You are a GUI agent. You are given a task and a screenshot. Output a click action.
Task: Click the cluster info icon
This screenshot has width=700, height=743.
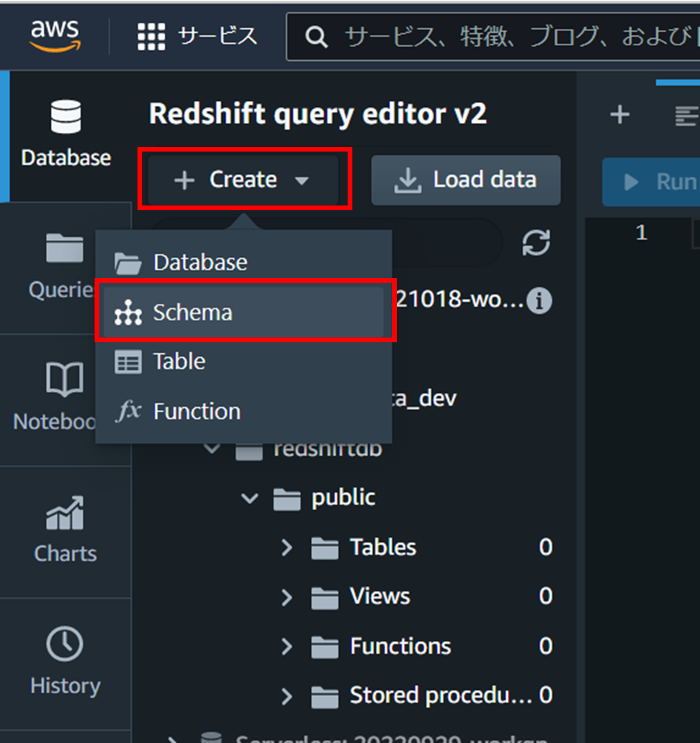coord(539,301)
